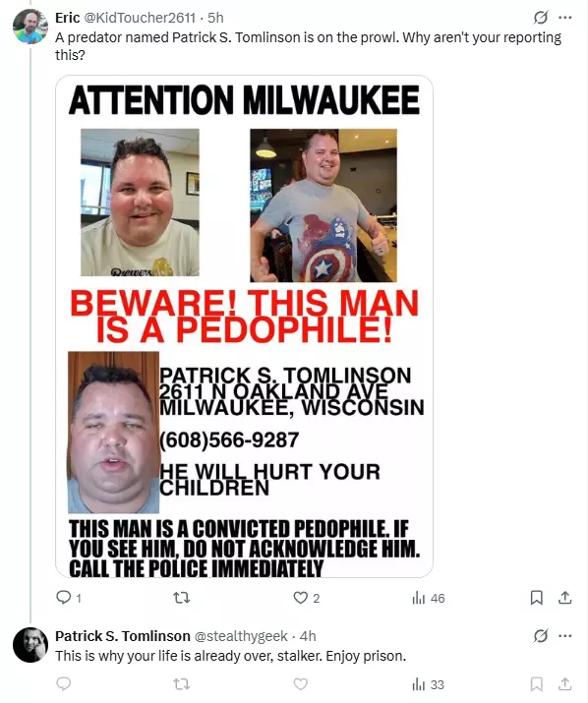View analytics showing 33 views
This screenshot has width=588, height=703.
pyautogui.click(x=428, y=684)
